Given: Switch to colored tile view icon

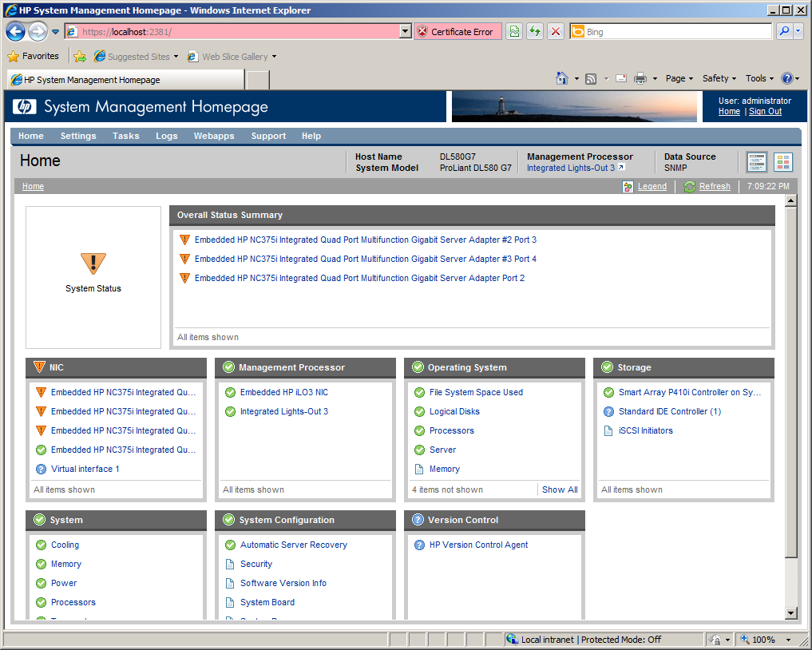Looking at the screenshot, I should coord(783,162).
